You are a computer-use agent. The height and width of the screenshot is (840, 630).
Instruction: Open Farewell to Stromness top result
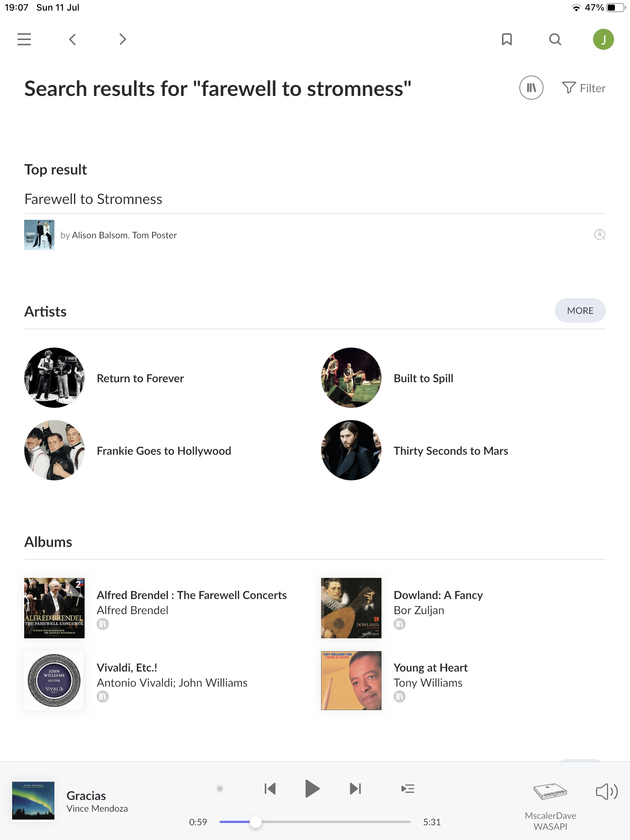click(93, 199)
